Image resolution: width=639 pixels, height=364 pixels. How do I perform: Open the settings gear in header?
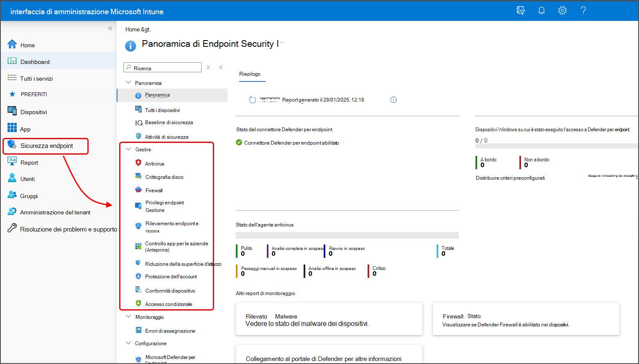point(562,10)
